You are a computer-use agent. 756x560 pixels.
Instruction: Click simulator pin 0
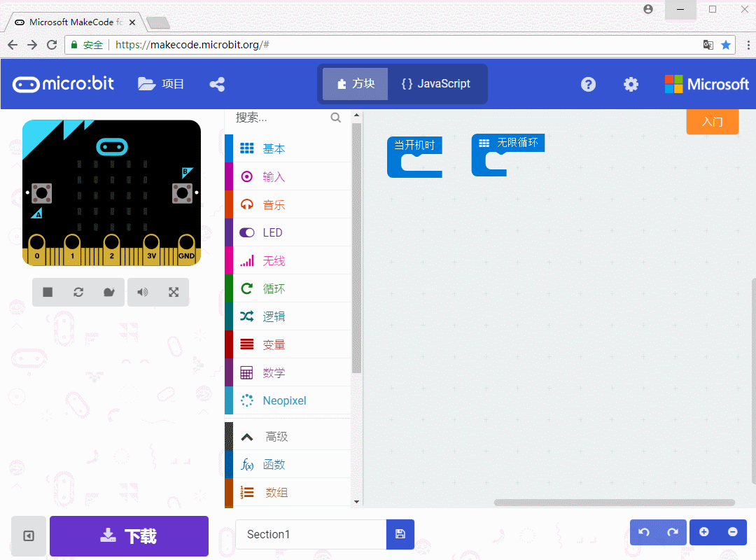click(x=37, y=249)
